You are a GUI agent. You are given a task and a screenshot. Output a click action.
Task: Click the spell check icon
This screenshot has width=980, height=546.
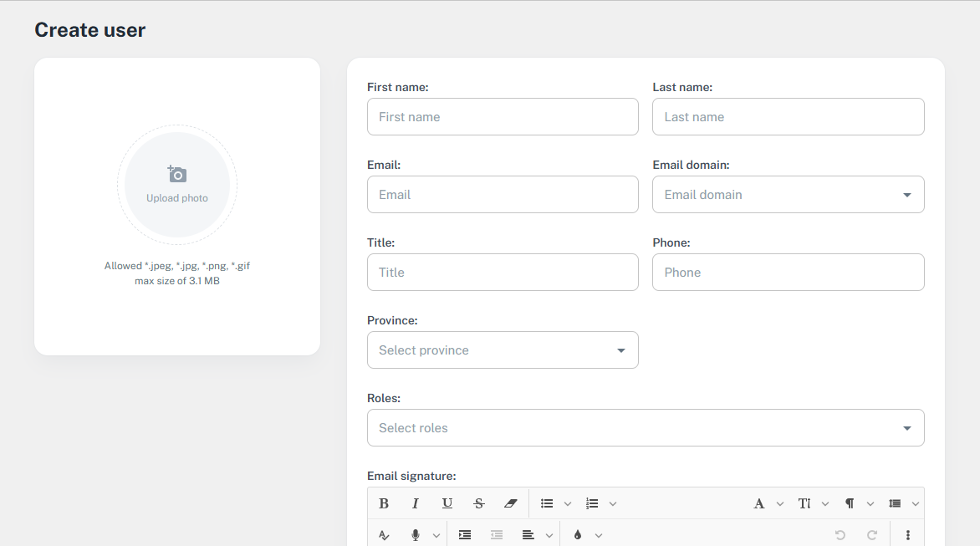click(x=384, y=535)
